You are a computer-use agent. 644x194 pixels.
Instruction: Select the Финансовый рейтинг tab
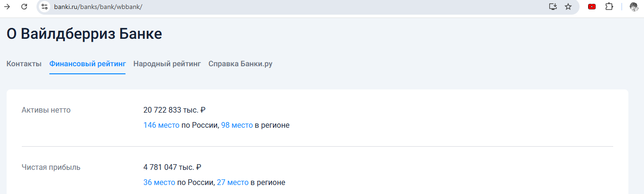tap(88, 64)
